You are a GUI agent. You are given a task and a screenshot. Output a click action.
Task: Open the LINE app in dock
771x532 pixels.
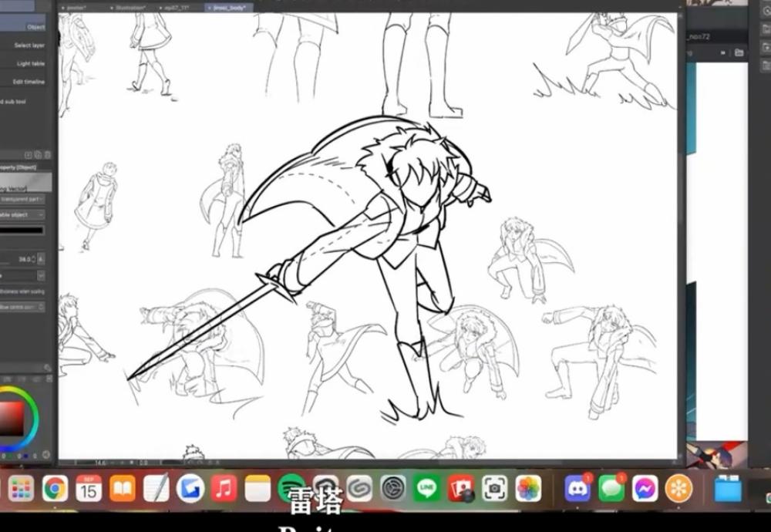point(426,488)
